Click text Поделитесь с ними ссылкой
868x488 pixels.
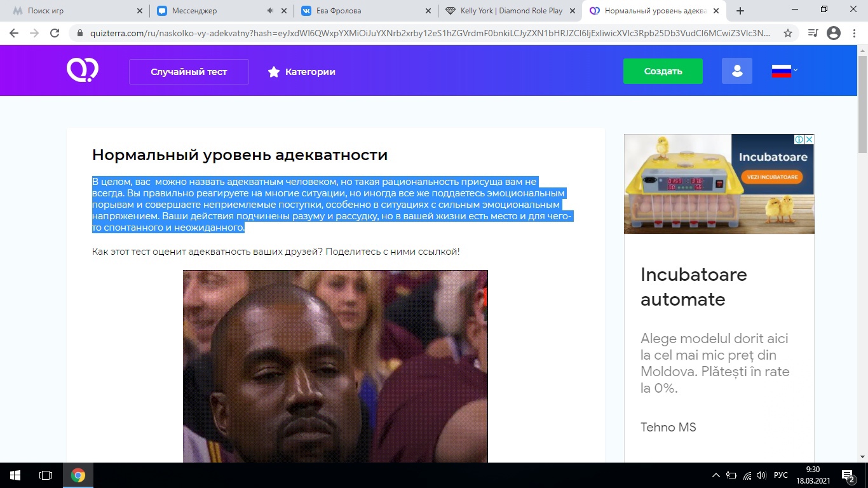[393, 252]
